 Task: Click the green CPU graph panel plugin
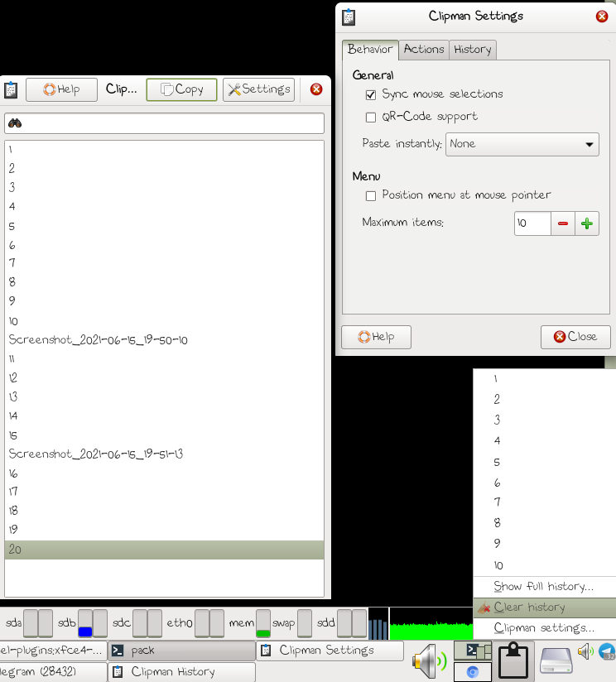click(431, 624)
